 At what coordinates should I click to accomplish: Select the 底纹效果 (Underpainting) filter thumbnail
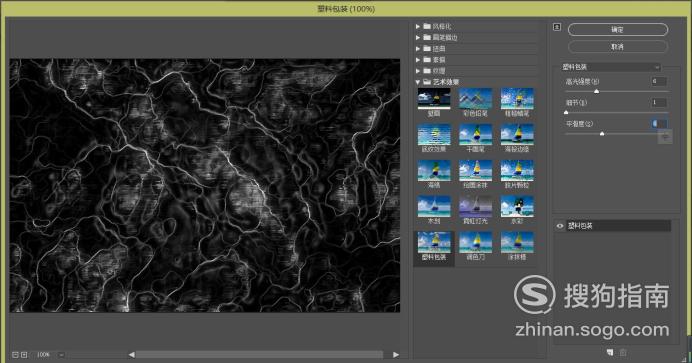(434, 135)
